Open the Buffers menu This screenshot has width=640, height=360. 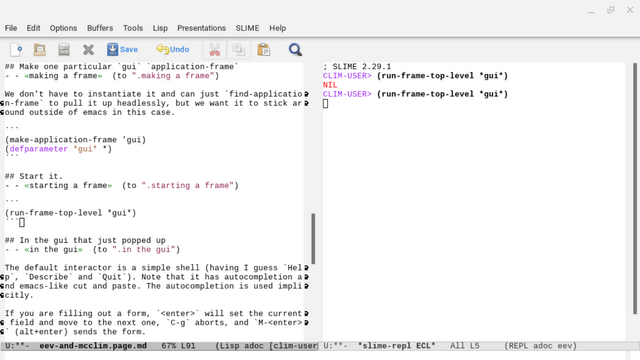click(x=100, y=28)
